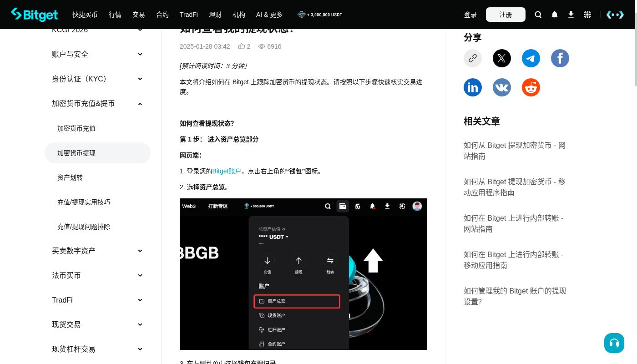This screenshot has height=364, width=637.
Task: Open the notifications bell icon
Action: [x=555, y=15]
